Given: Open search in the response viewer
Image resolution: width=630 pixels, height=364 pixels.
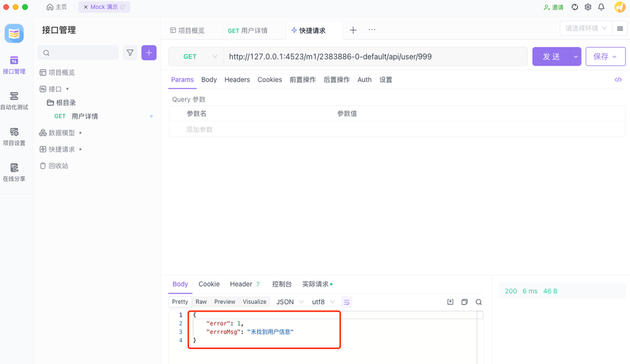Looking at the screenshot, I should tap(479, 302).
